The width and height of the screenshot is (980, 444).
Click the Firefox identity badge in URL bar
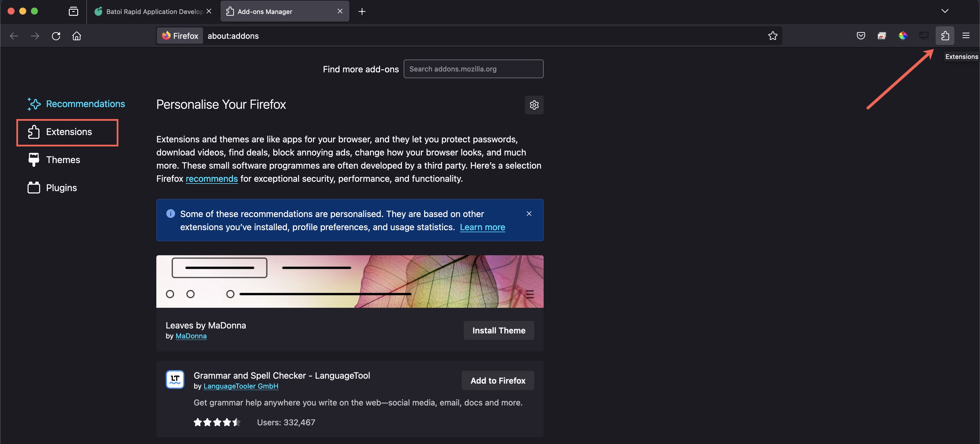click(x=180, y=36)
